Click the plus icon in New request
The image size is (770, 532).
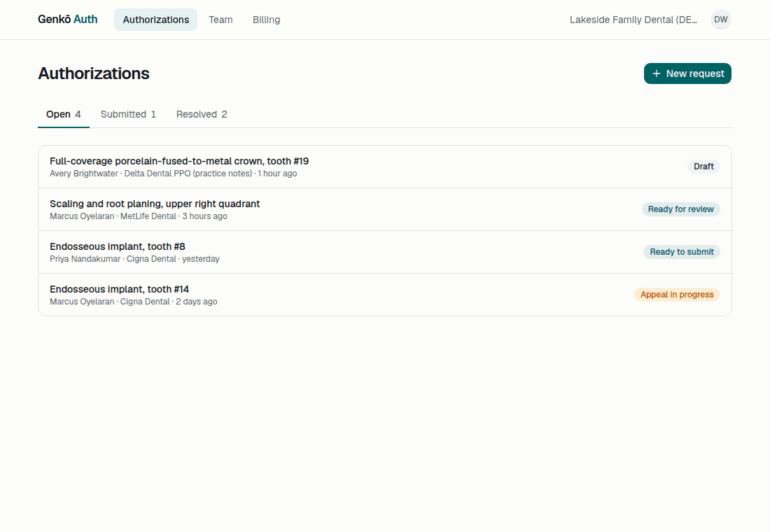(x=657, y=73)
